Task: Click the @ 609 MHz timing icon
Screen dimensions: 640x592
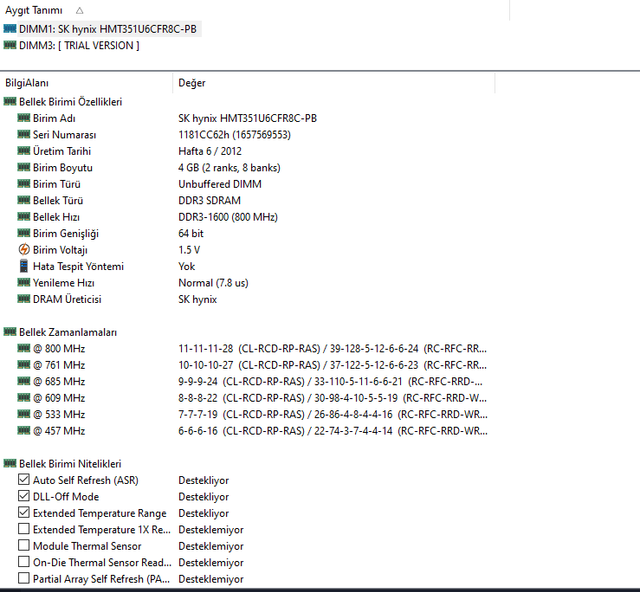Action: click(x=24, y=398)
